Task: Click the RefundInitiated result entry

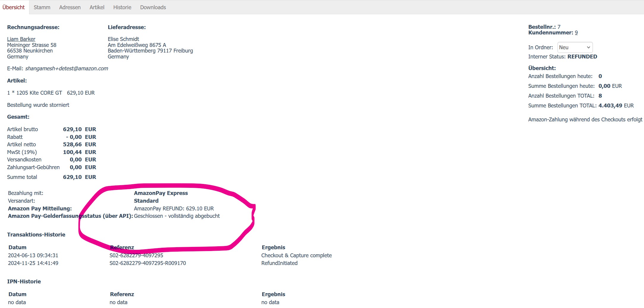Action: point(279,263)
